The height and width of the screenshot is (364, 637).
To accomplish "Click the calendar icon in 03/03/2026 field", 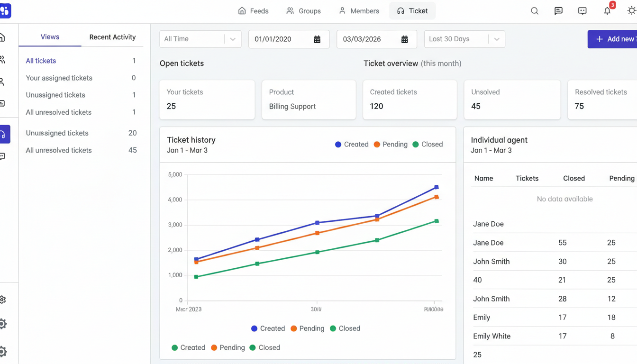I will click(404, 39).
